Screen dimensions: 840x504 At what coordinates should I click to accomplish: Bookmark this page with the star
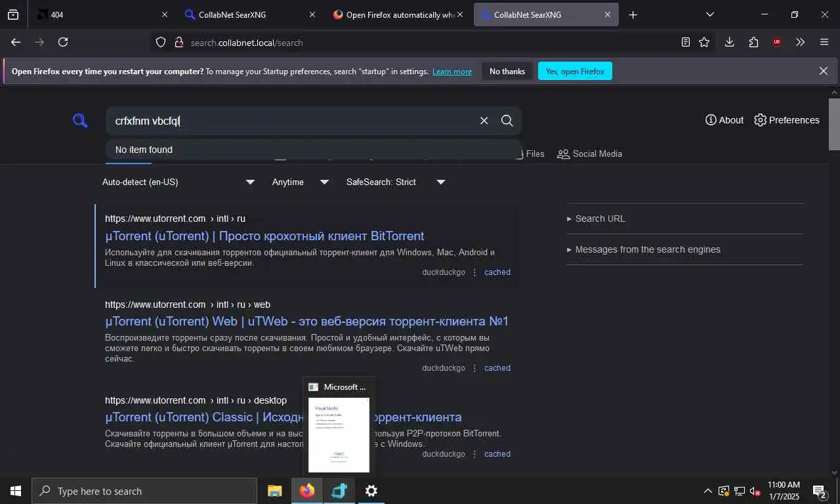(704, 42)
